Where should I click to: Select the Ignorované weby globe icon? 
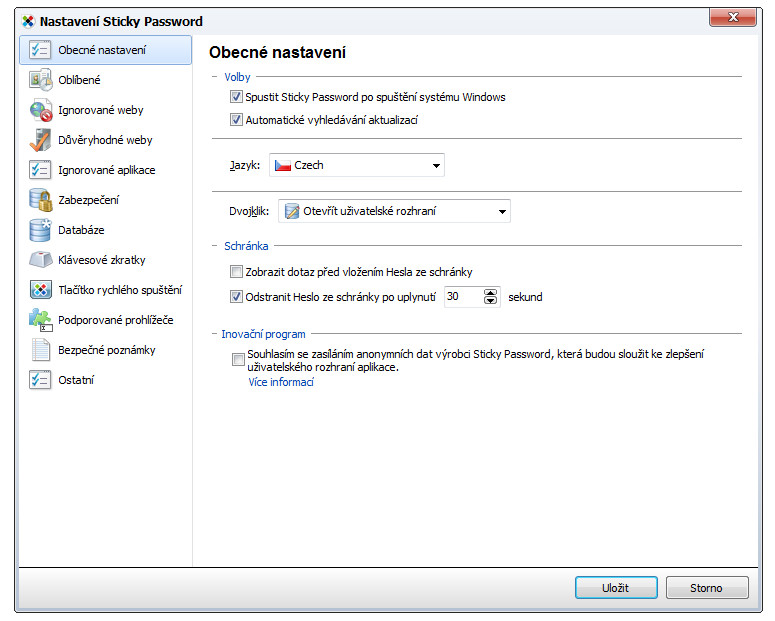pyautogui.click(x=41, y=110)
